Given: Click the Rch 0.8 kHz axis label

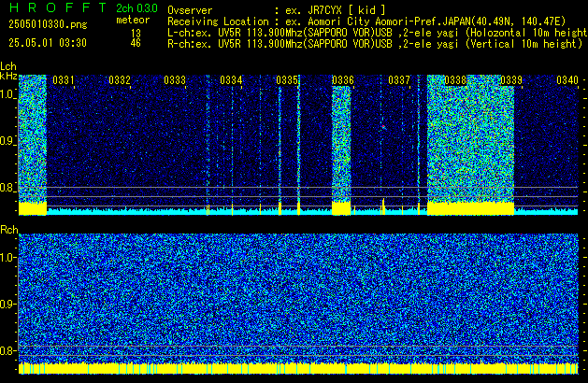Looking at the screenshot, I should tap(7, 350).
